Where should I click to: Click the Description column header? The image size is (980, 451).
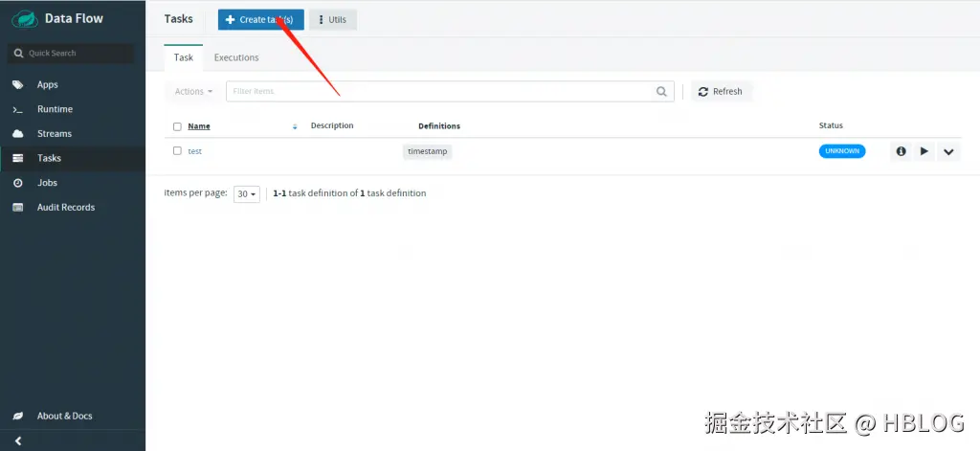(332, 125)
